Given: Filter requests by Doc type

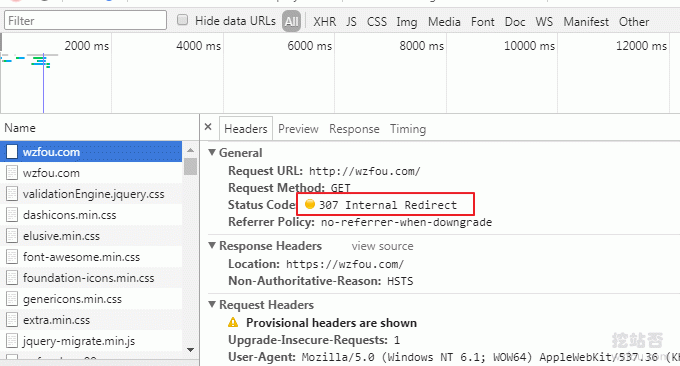Looking at the screenshot, I should coord(515,22).
